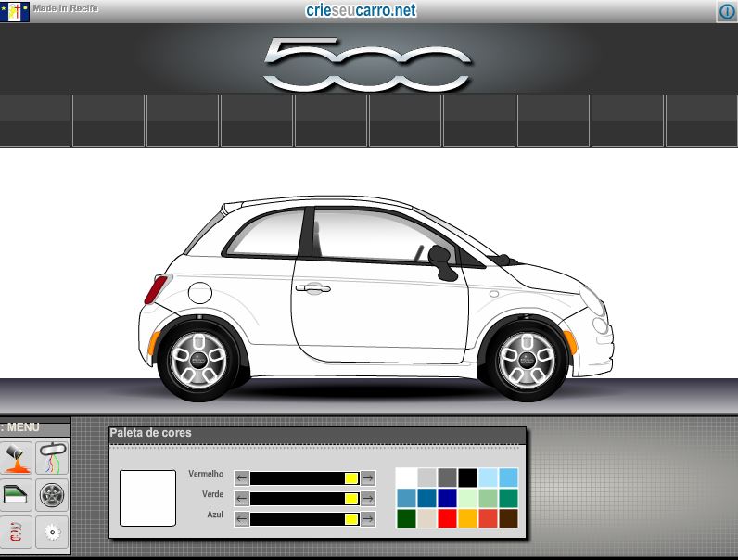The height and width of the screenshot is (560, 738).
Task: Pick the bright red palette swatch
Action: pyautogui.click(x=447, y=518)
